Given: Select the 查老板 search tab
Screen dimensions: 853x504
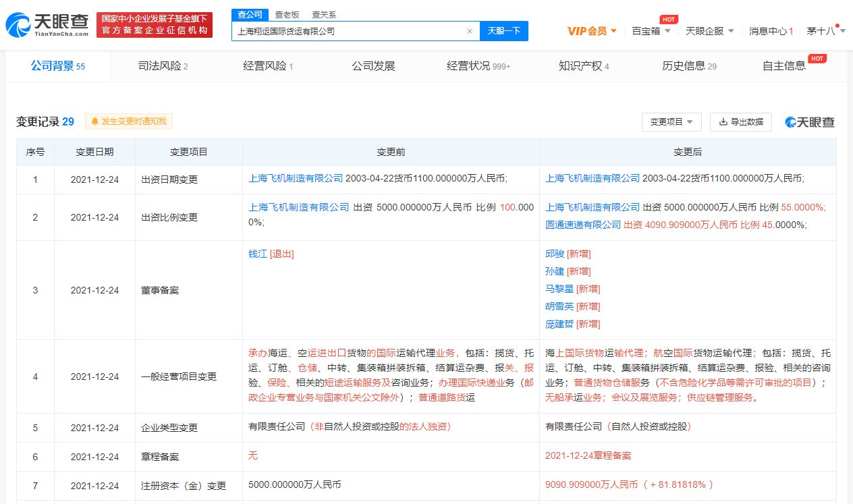Looking at the screenshot, I should (x=287, y=15).
